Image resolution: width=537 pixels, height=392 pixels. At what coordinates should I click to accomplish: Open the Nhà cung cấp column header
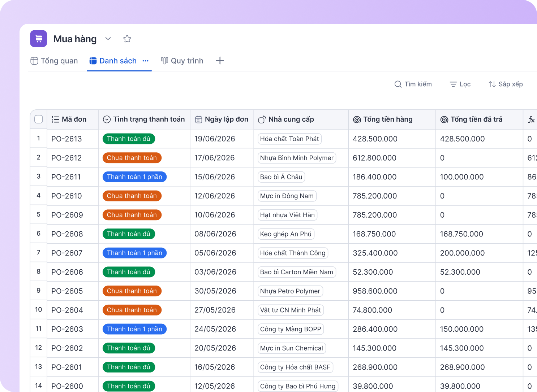[x=301, y=119]
